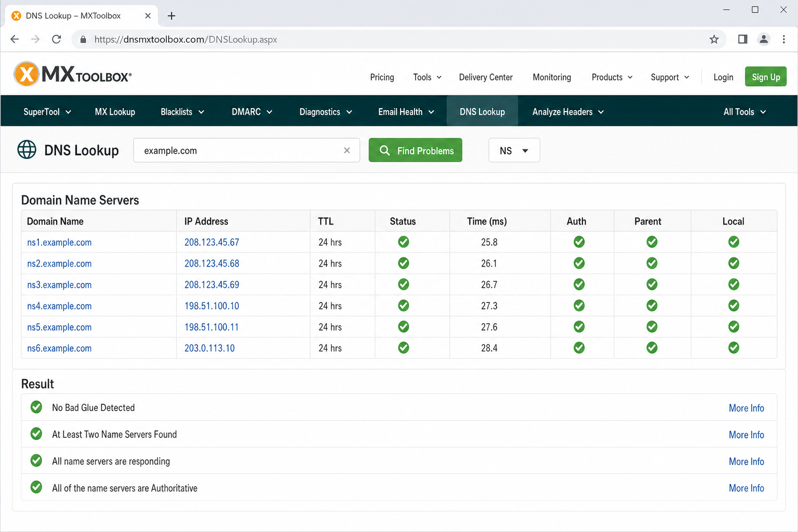The height and width of the screenshot is (532, 798).
Task: Open the Delivery Center page
Action: pyautogui.click(x=486, y=77)
